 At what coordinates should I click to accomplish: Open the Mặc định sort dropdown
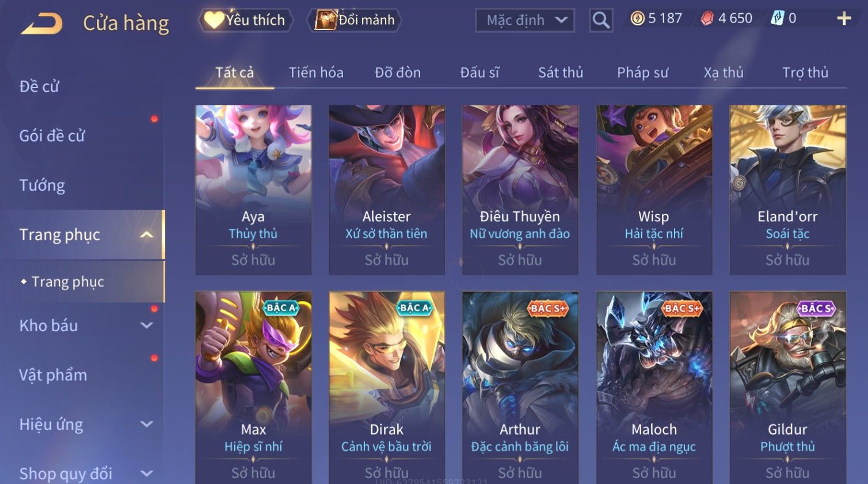pyautogui.click(x=524, y=20)
